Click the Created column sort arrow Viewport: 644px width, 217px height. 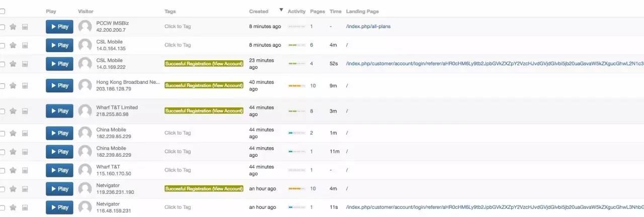pos(281,10)
